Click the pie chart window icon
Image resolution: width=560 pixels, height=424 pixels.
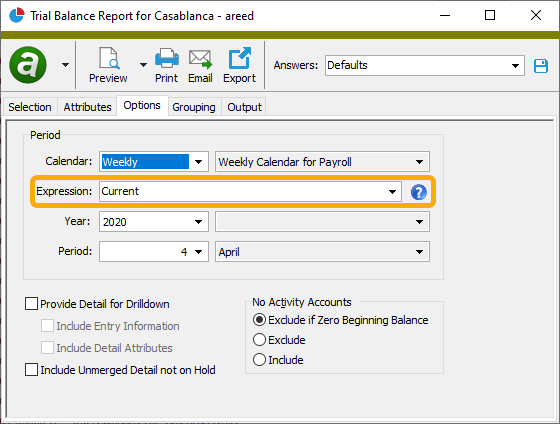(x=16, y=15)
